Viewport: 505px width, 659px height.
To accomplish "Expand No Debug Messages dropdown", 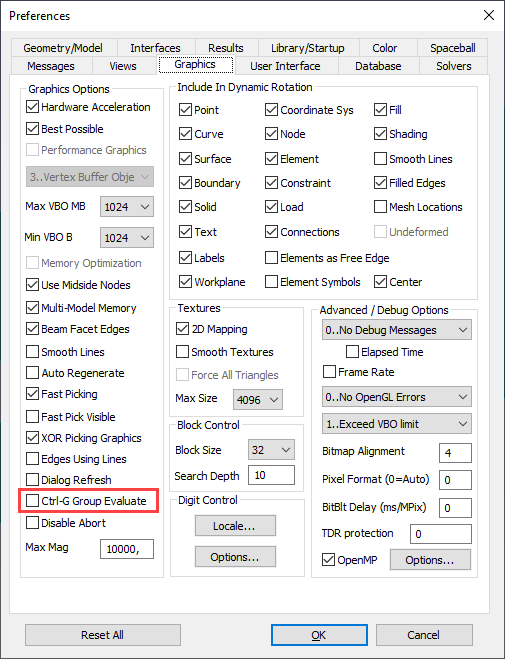I will 397,330.
